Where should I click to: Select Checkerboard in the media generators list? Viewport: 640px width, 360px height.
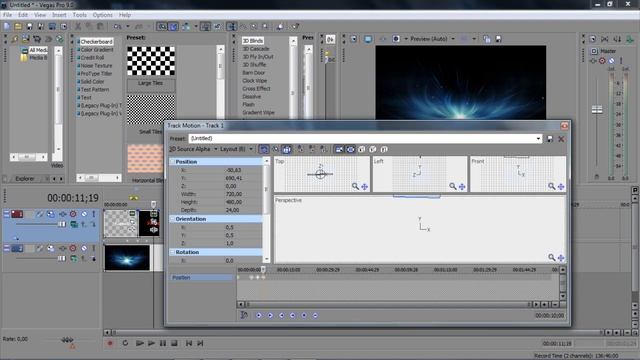click(96, 42)
